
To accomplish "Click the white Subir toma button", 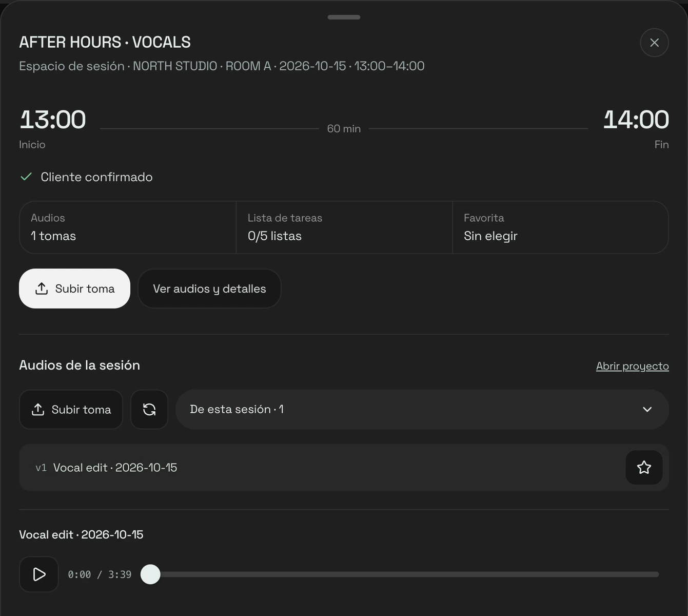I will [74, 288].
